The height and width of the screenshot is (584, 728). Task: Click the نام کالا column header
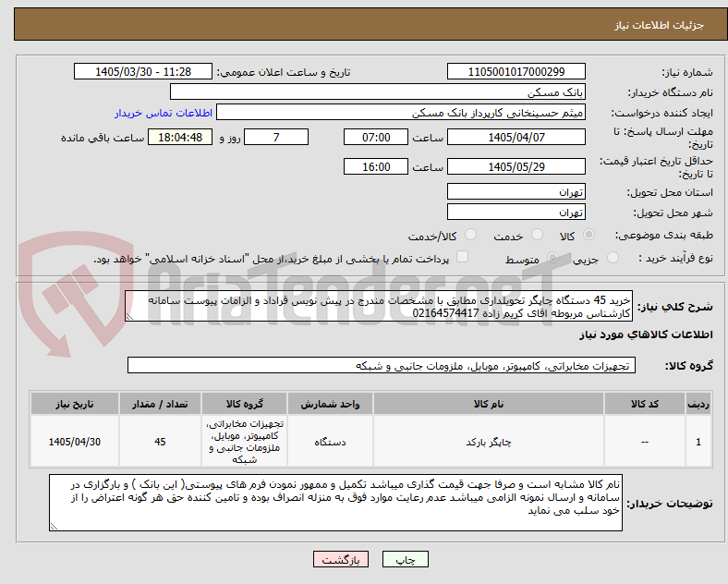point(489,404)
